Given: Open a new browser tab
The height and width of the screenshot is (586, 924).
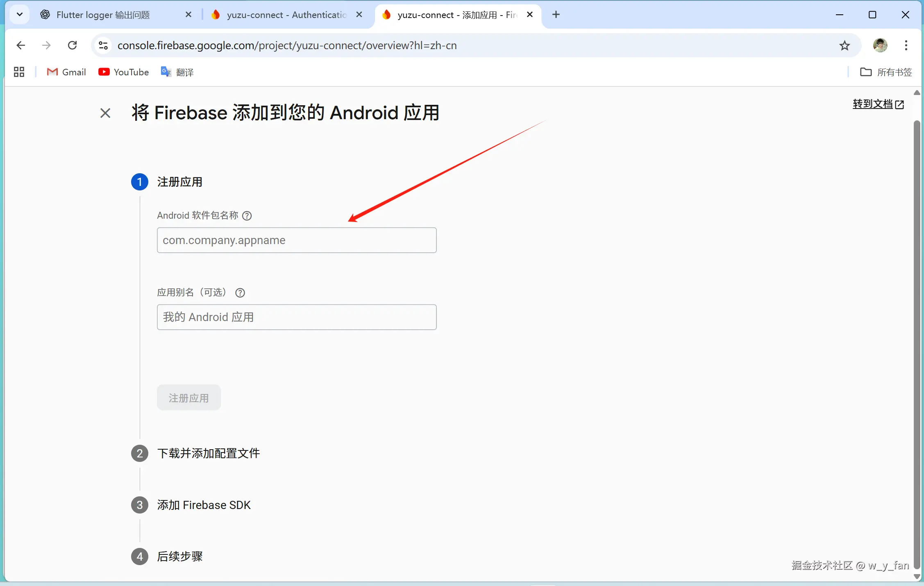Looking at the screenshot, I should 556,15.
